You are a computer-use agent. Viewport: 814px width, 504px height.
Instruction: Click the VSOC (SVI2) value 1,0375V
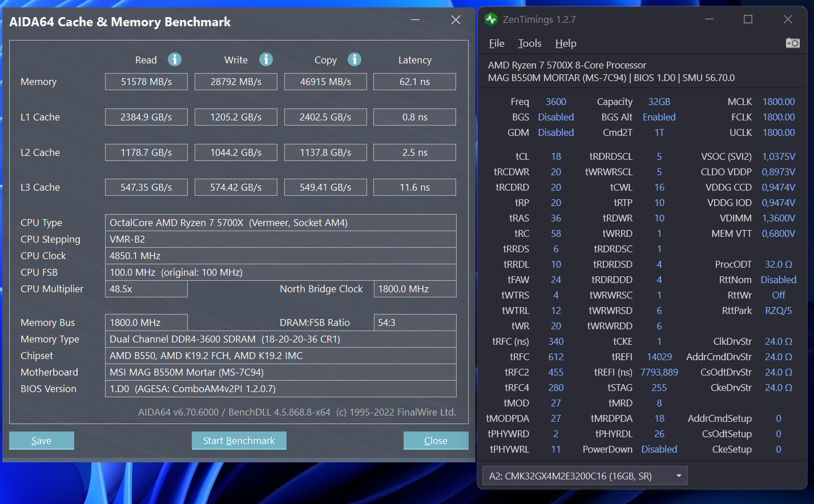click(x=779, y=156)
